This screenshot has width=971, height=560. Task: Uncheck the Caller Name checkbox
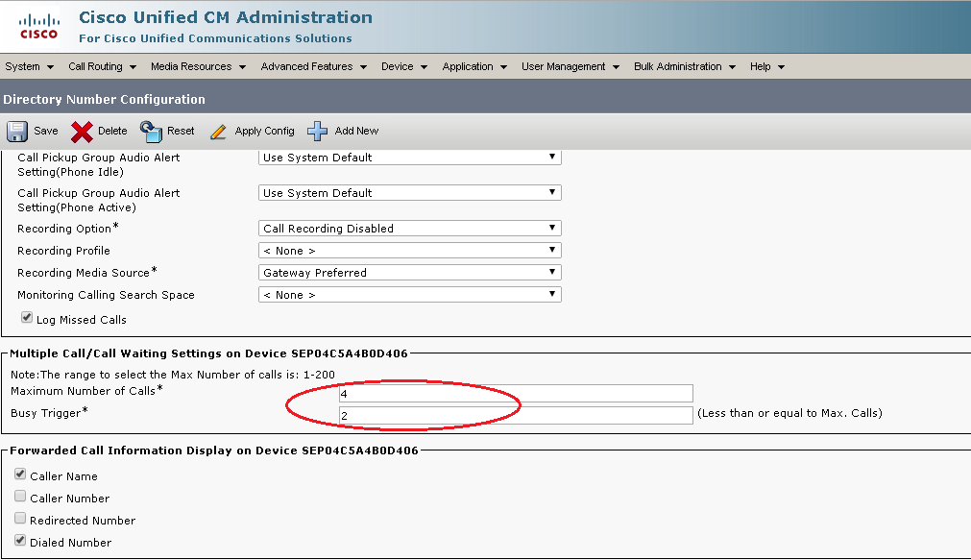tap(20, 475)
